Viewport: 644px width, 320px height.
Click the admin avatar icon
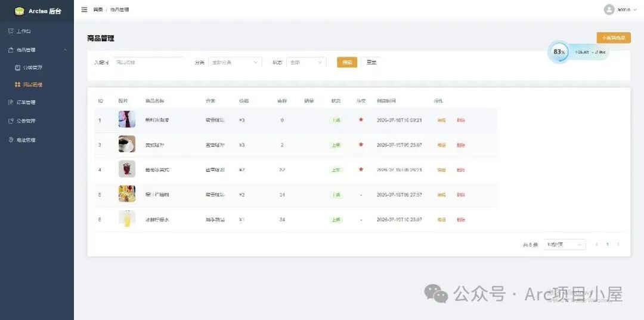coord(609,10)
